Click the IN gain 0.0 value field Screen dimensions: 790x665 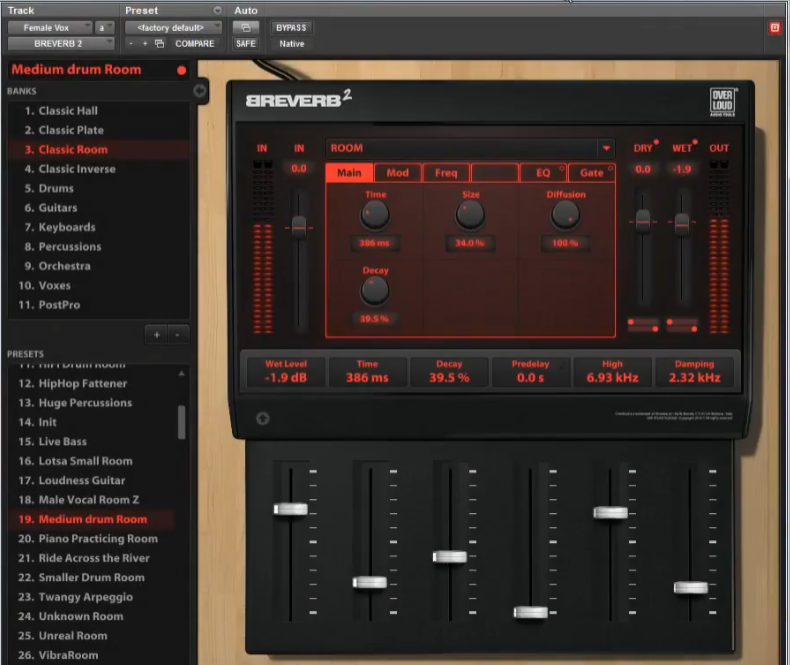(x=299, y=169)
